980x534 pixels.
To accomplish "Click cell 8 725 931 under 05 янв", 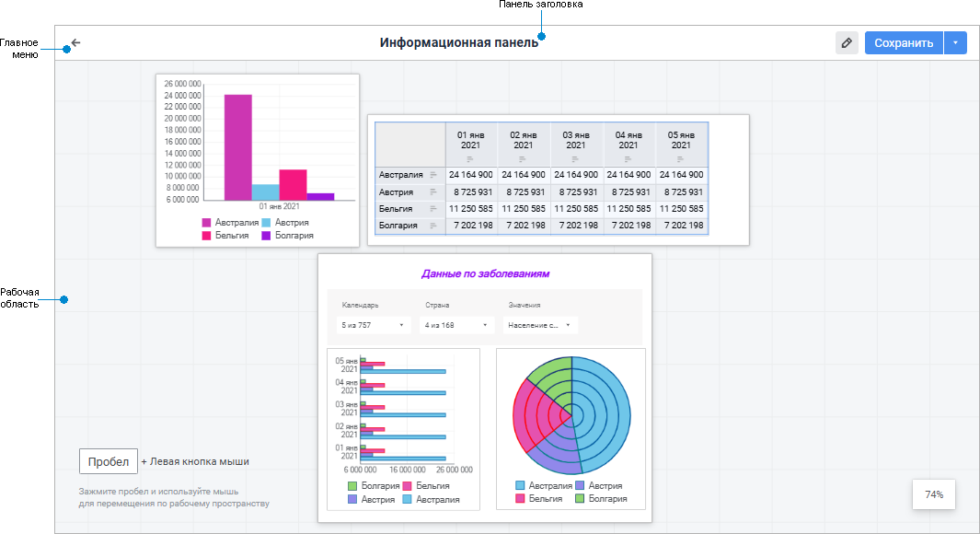I will point(683,192).
